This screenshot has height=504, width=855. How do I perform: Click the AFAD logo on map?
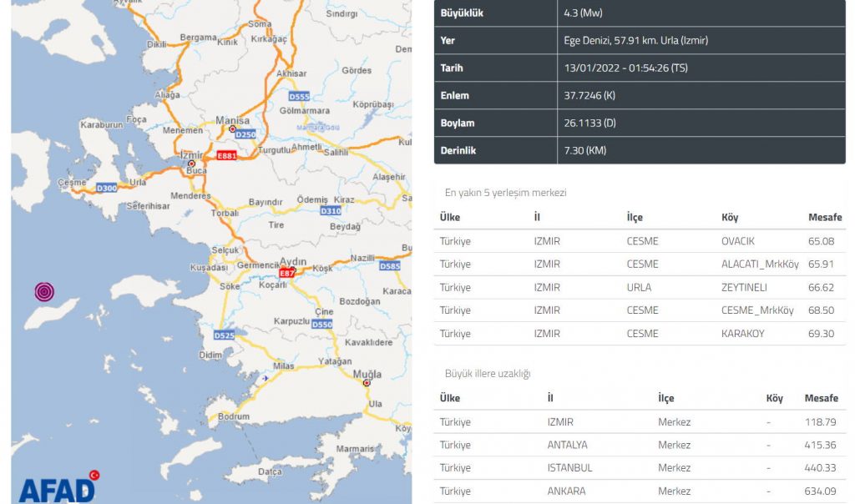click(57, 488)
